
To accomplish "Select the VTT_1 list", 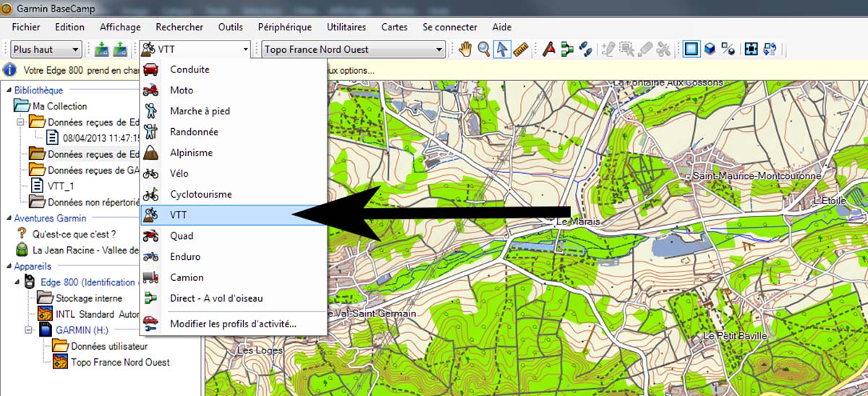I will (61, 186).
